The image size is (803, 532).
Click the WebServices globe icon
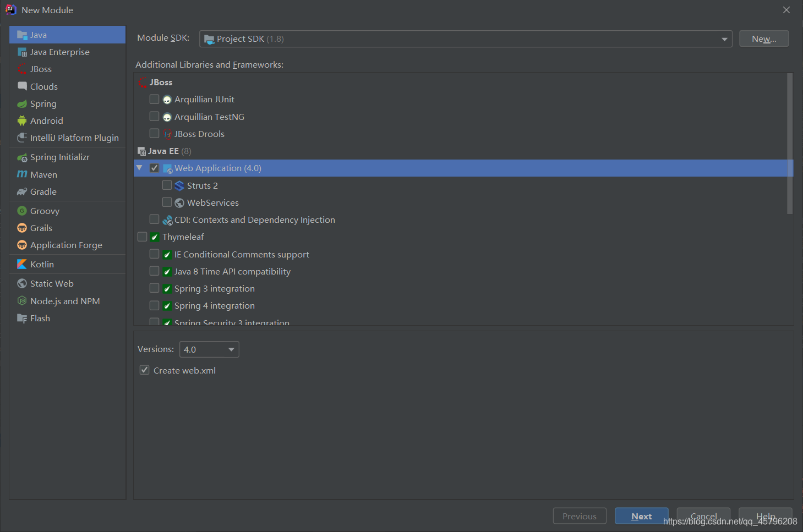tap(179, 203)
